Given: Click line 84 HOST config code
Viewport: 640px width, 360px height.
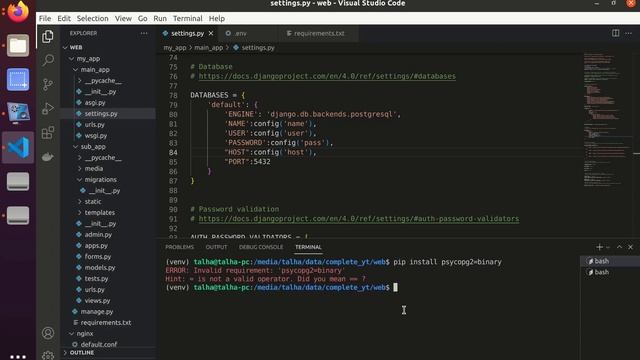Looking at the screenshot, I should [270, 152].
